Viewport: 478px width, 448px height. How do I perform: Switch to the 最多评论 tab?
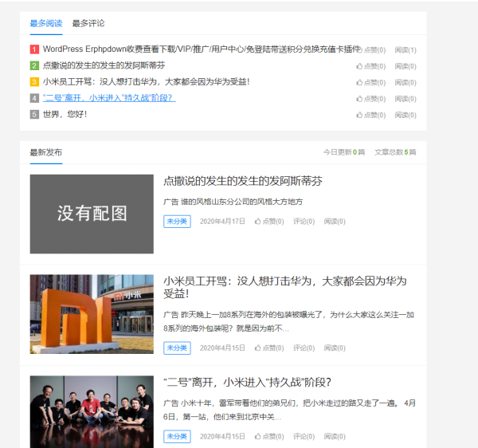(88, 23)
